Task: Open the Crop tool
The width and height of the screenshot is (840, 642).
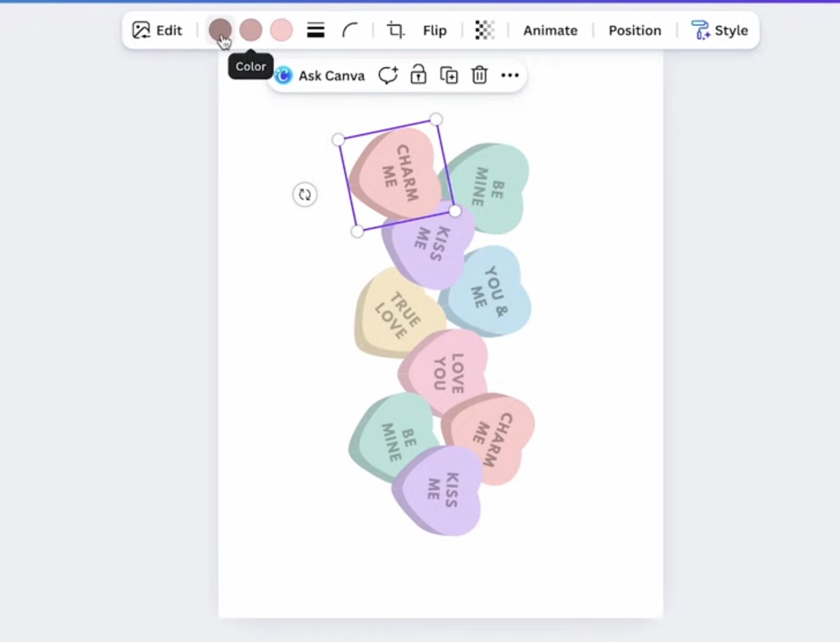Action: click(x=395, y=30)
